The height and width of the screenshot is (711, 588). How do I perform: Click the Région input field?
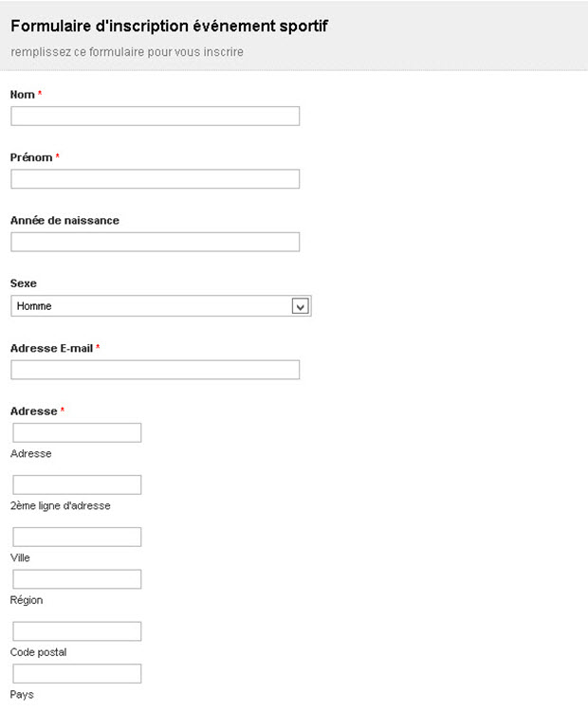(77, 579)
